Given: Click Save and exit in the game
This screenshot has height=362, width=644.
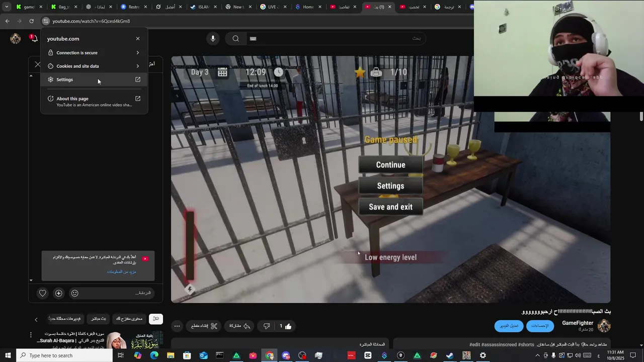Looking at the screenshot, I should [x=390, y=207].
